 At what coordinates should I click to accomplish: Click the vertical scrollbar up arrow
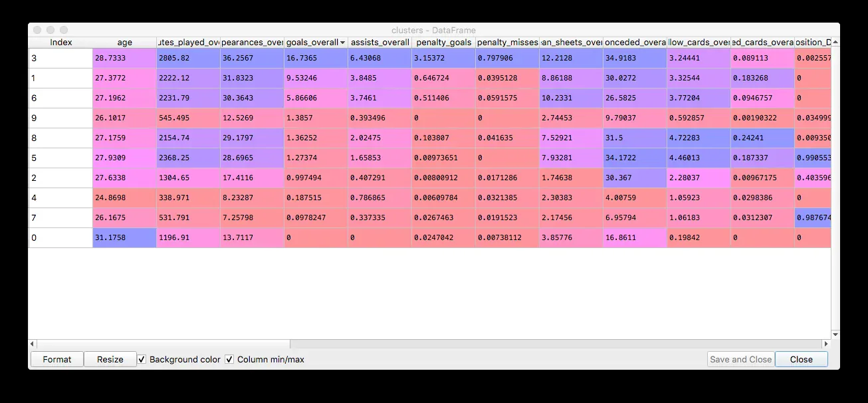click(x=835, y=41)
